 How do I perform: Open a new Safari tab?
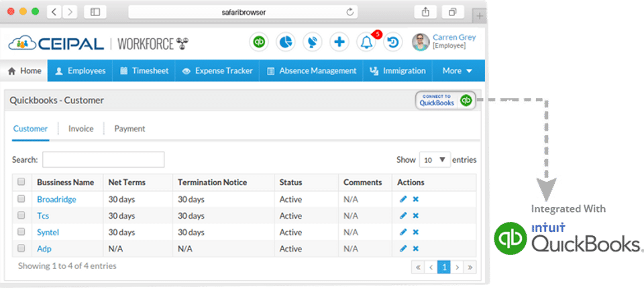click(x=479, y=15)
